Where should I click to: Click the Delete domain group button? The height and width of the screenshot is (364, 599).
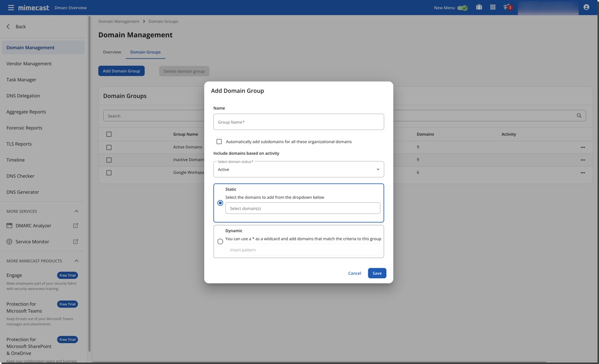click(184, 71)
